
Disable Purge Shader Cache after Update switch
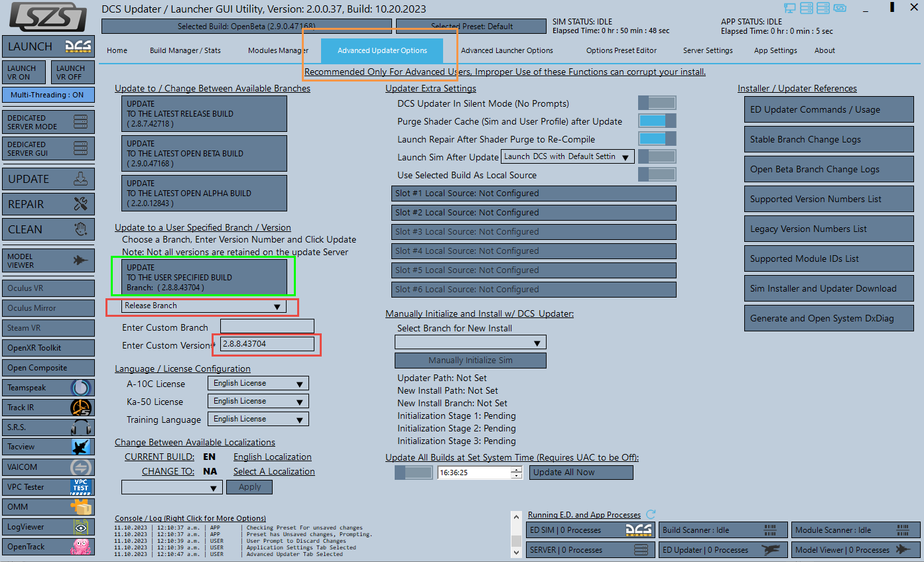pyautogui.click(x=657, y=121)
